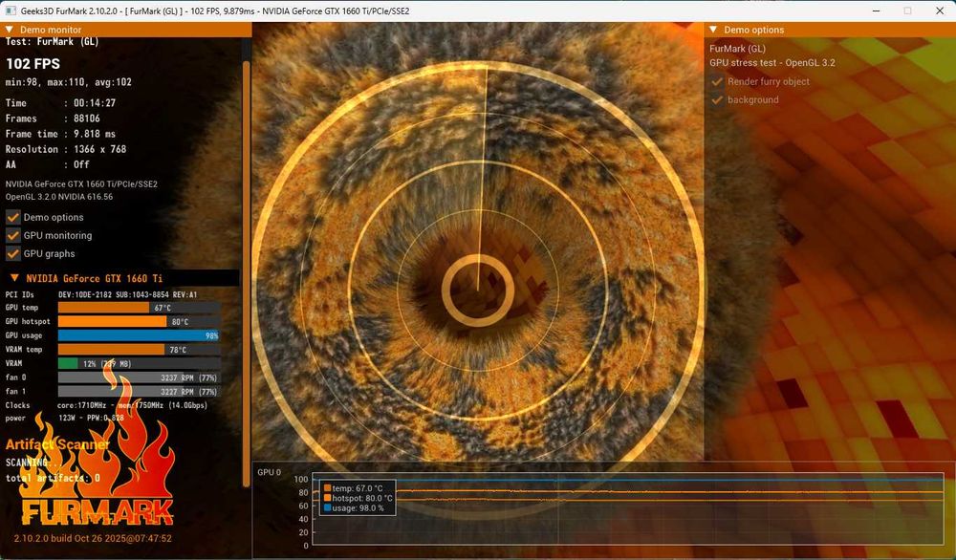Click the Demo monitor panel scrollbar
The image size is (956, 560).
click(x=247, y=273)
